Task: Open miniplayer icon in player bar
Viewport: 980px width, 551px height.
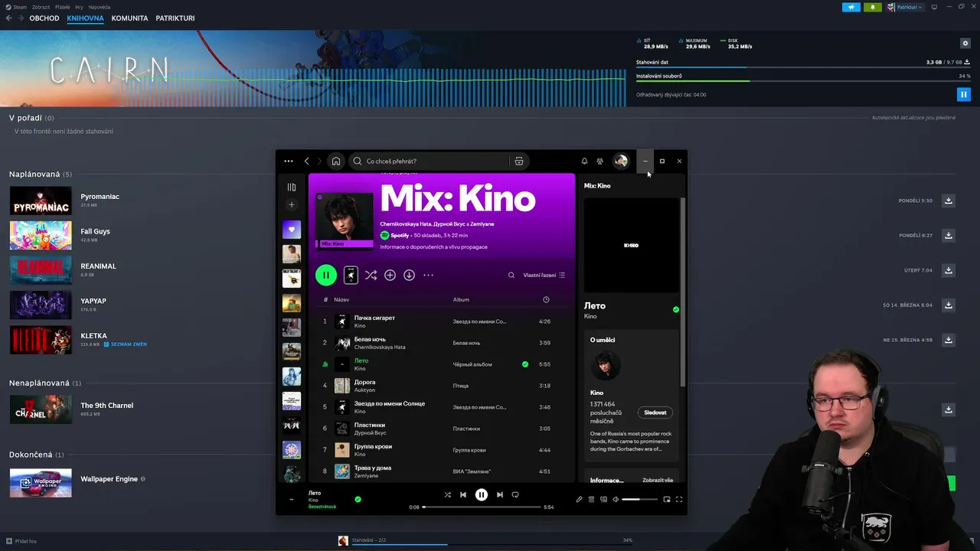Action: [666, 499]
